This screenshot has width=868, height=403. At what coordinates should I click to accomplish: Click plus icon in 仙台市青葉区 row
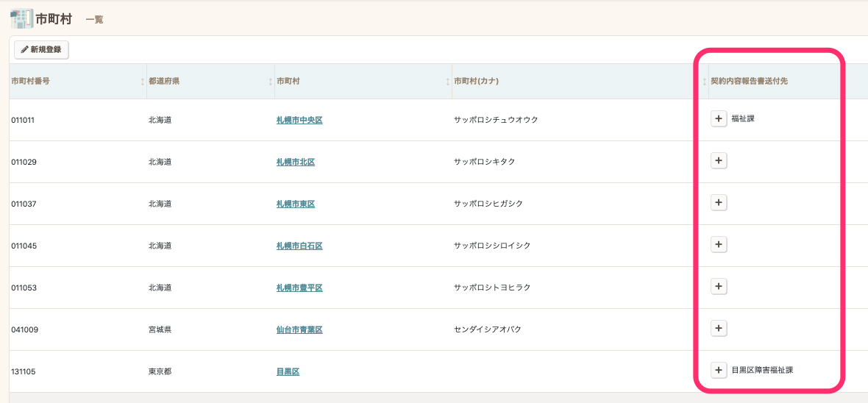(719, 329)
